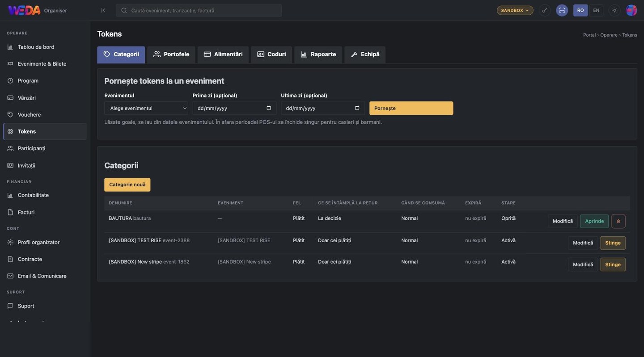This screenshot has width=644, height=357.
Task: Open the Coduri tab
Action: pos(271,55)
